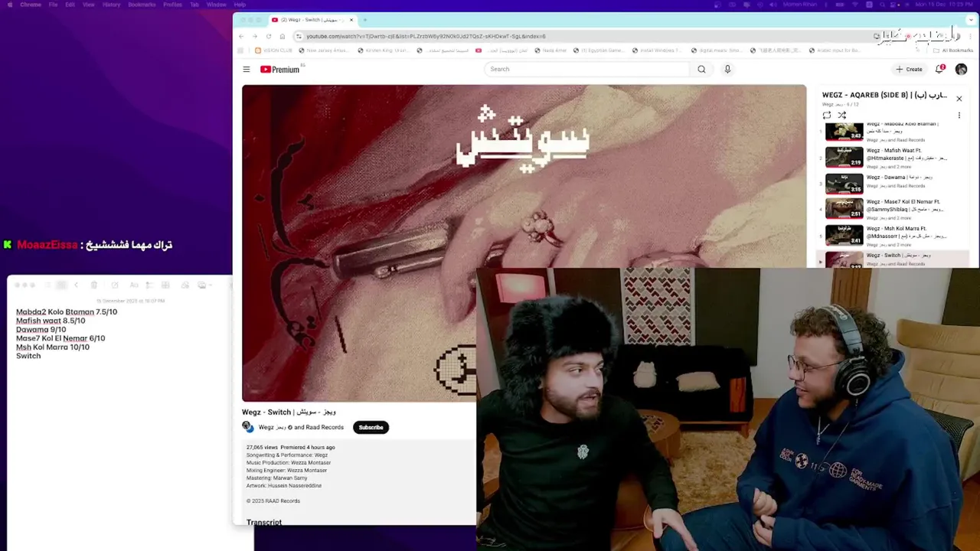Reload the YouTube page in Chrome
This screenshot has width=980, height=551.
(269, 36)
